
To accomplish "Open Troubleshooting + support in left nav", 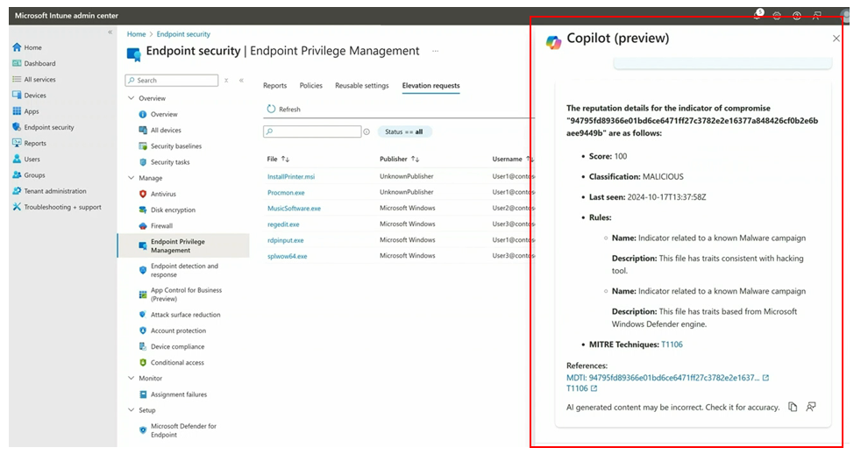I will click(x=62, y=208).
